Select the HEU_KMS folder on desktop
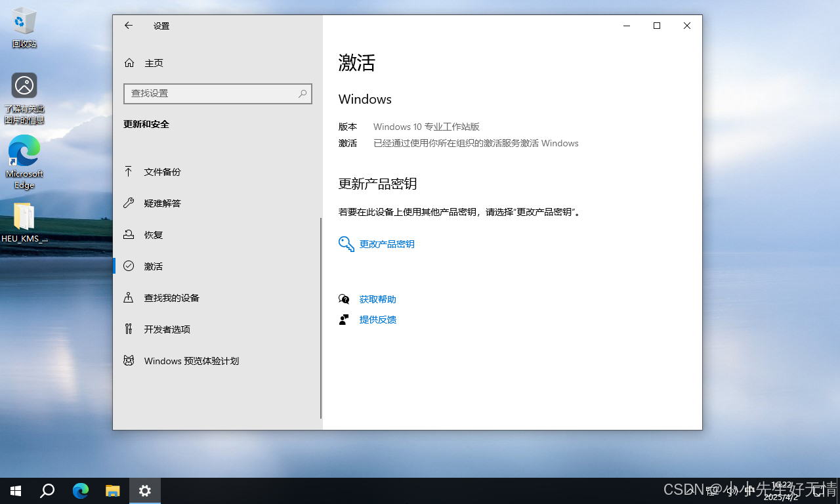 click(24, 222)
